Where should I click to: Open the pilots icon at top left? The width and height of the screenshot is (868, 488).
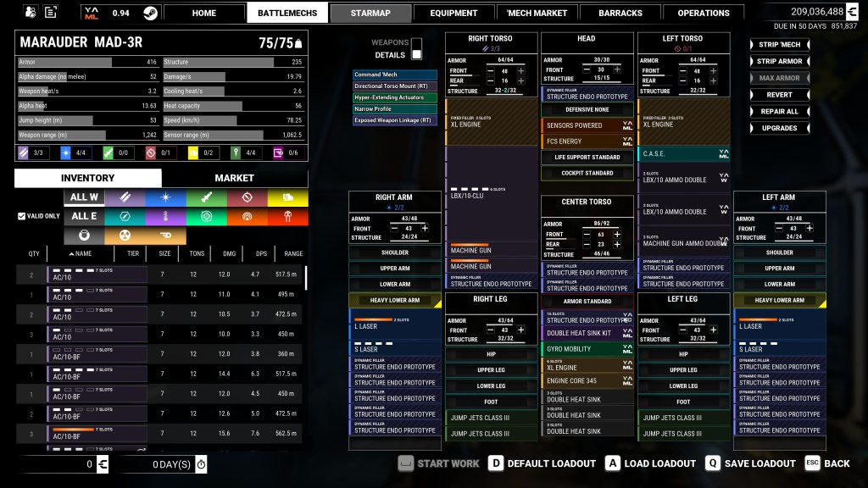click(31, 13)
